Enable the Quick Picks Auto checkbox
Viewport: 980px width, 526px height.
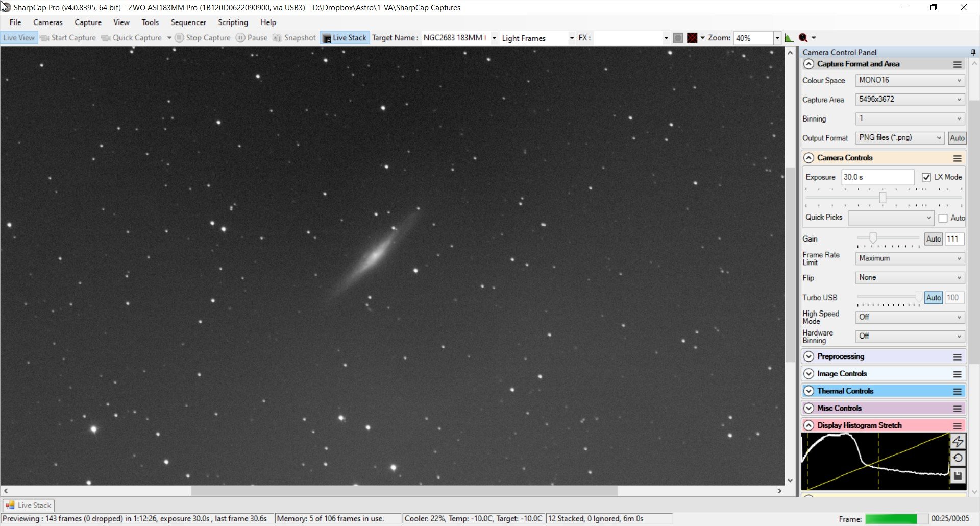point(943,218)
